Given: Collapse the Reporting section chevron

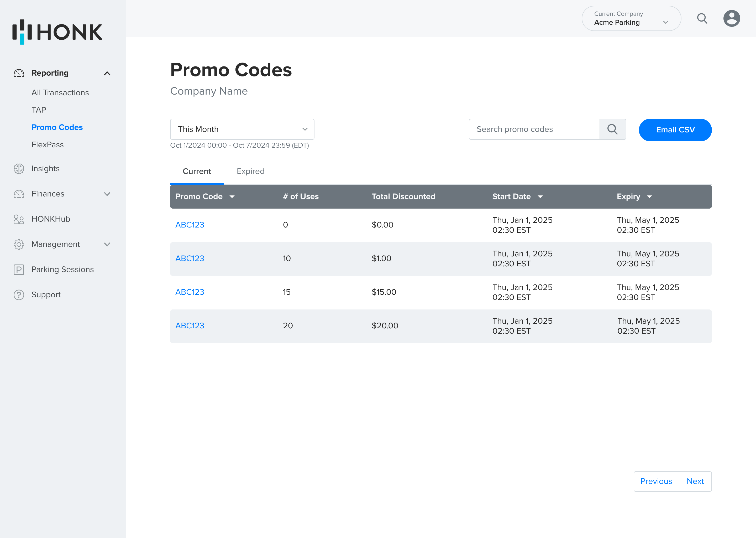Looking at the screenshot, I should (107, 73).
